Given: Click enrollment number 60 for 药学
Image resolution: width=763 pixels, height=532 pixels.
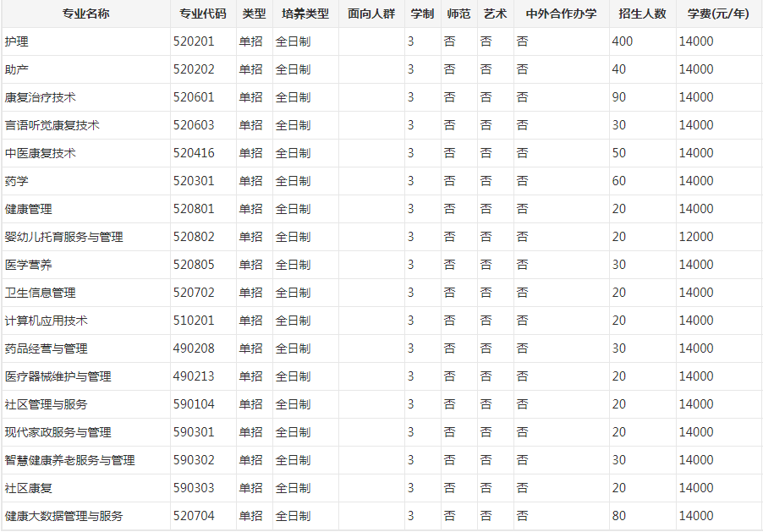Looking at the screenshot, I should [619, 181].
